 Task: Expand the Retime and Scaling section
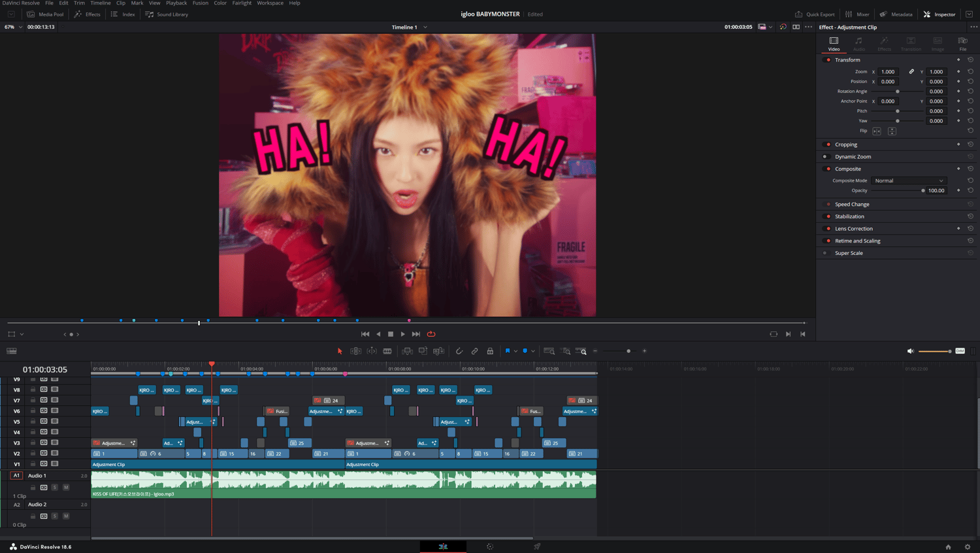coord(858,241)
